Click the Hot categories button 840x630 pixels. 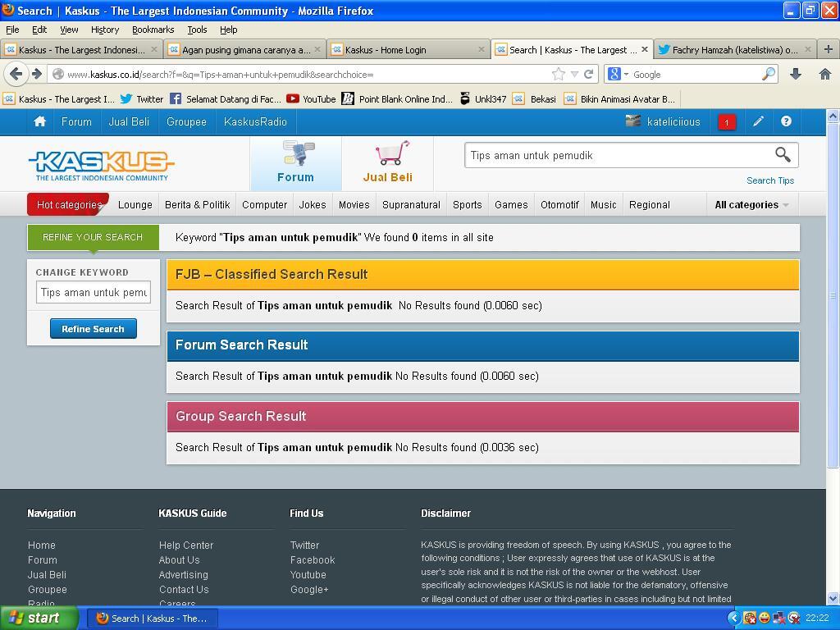[x=69, y=204]
